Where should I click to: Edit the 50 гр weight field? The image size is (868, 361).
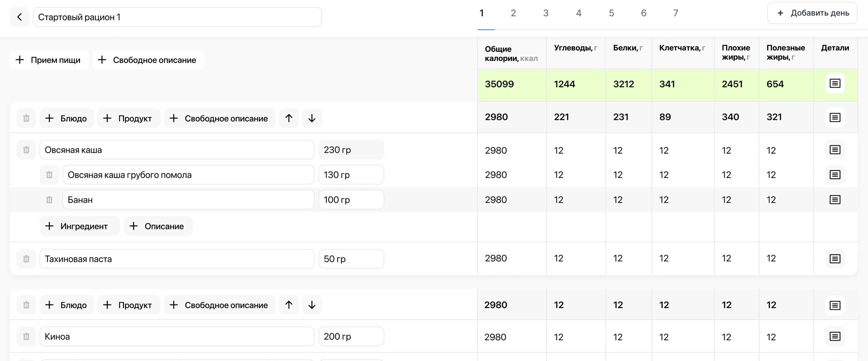tap(351, 259)
